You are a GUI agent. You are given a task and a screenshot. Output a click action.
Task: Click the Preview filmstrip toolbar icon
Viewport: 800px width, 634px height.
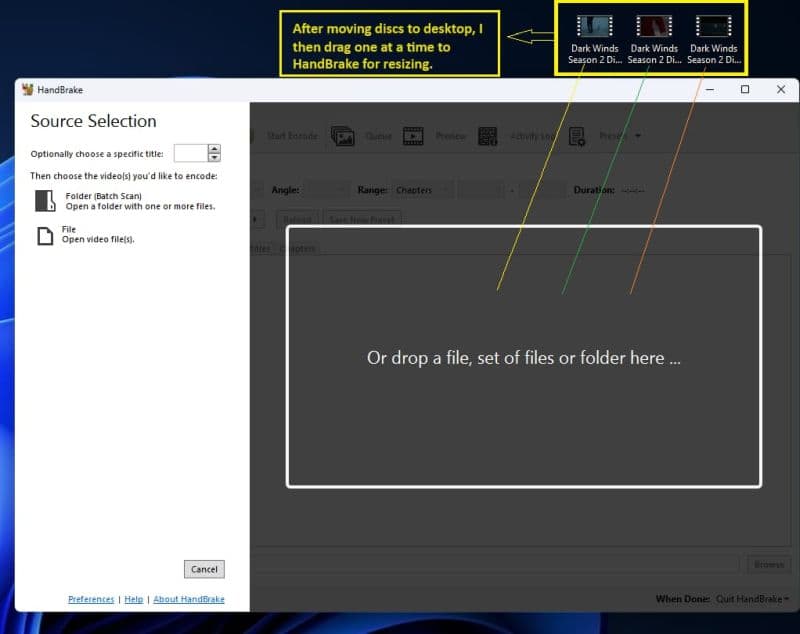(413, 136)
